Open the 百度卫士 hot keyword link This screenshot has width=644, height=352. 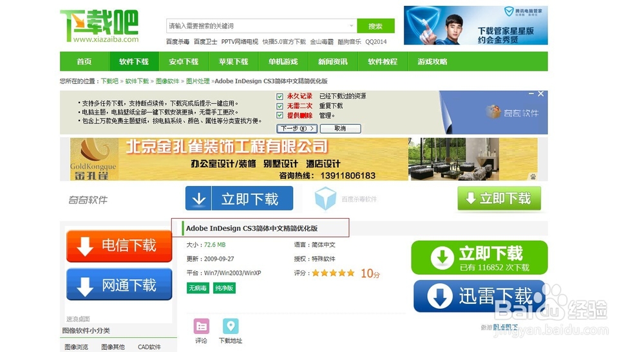tap(205, 41)
